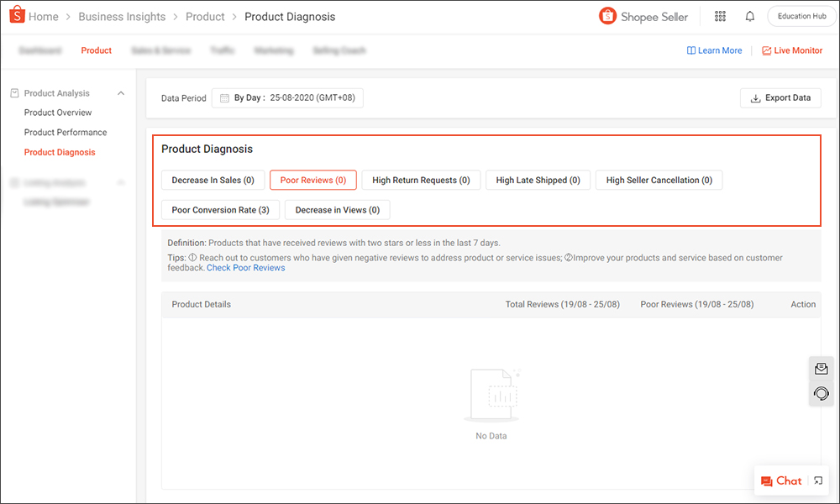Open the Dashboard tab
The width and height of the screenshot is (840, 504).
click(x=40, y=50)
